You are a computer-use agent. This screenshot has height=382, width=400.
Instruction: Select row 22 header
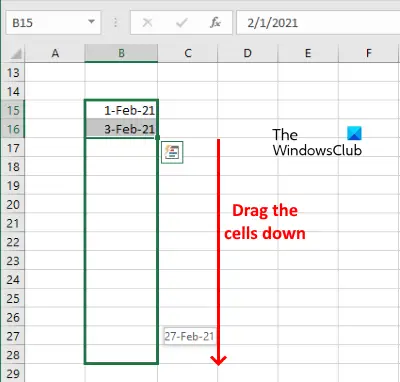(x=13, y=242)
